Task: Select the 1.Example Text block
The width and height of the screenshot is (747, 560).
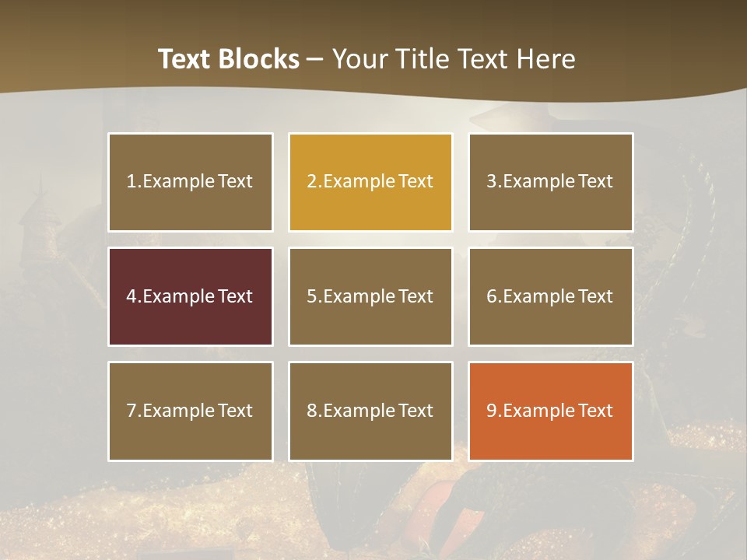Action: (190, 182)
